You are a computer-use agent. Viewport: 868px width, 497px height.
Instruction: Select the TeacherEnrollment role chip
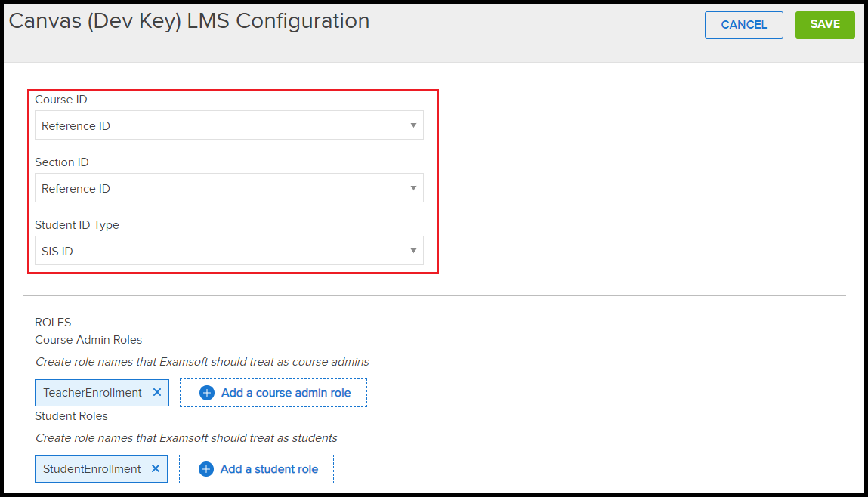click(91, 392)
